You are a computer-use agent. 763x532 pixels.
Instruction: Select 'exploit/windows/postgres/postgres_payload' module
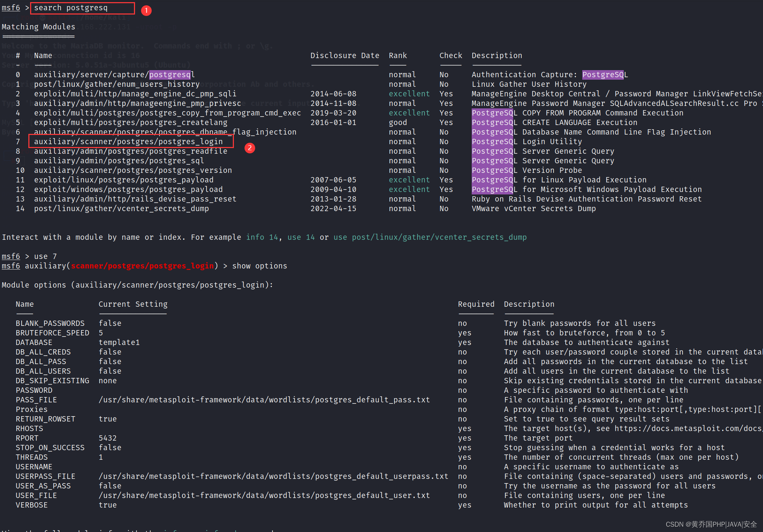[x=128, y=189]
